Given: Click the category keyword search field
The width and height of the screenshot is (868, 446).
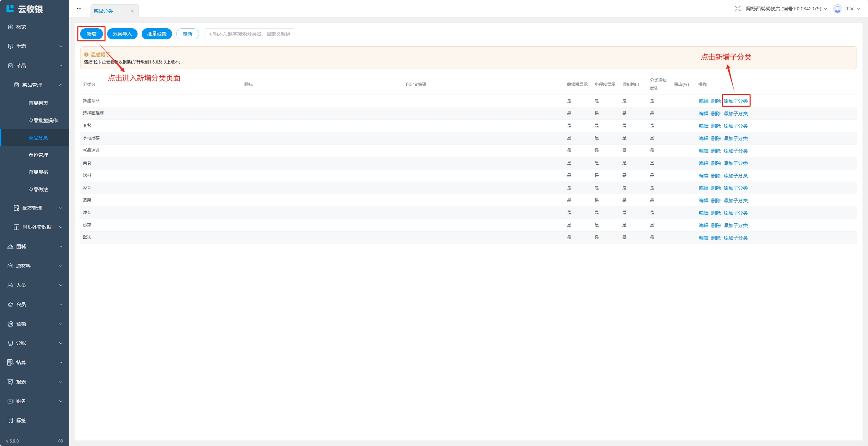Looking at the screenshot, I should (x=249, y=34).
